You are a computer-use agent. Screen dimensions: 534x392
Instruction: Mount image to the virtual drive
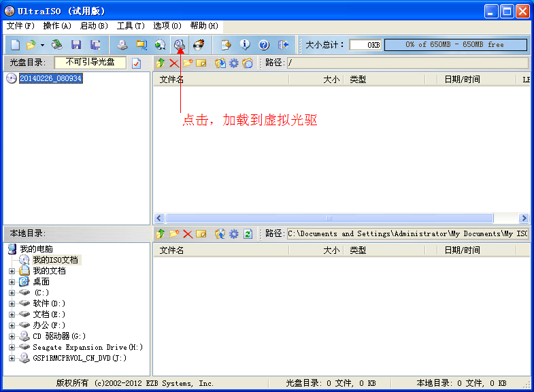180,45
